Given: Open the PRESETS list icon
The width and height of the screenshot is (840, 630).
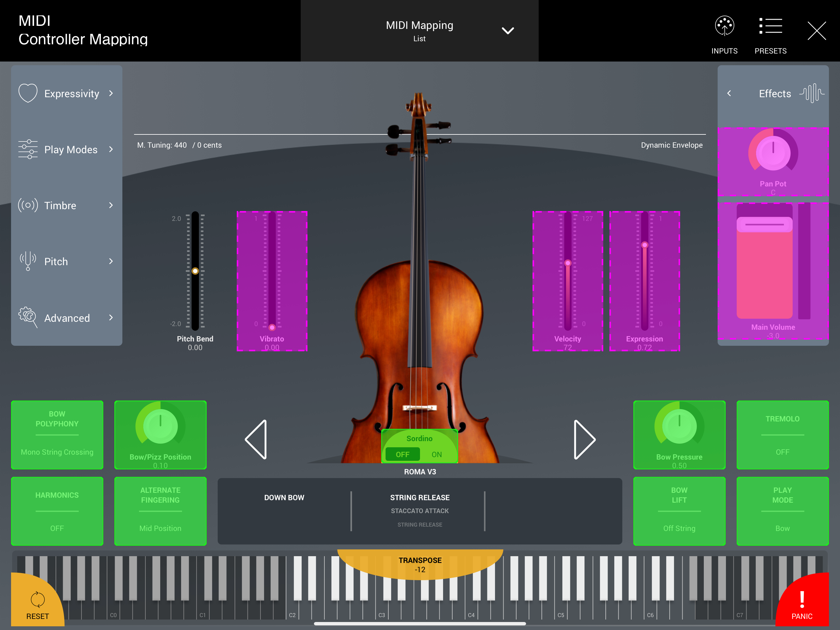Looking at the screenshot, I should pyautogui.click(x=770, y=26).
